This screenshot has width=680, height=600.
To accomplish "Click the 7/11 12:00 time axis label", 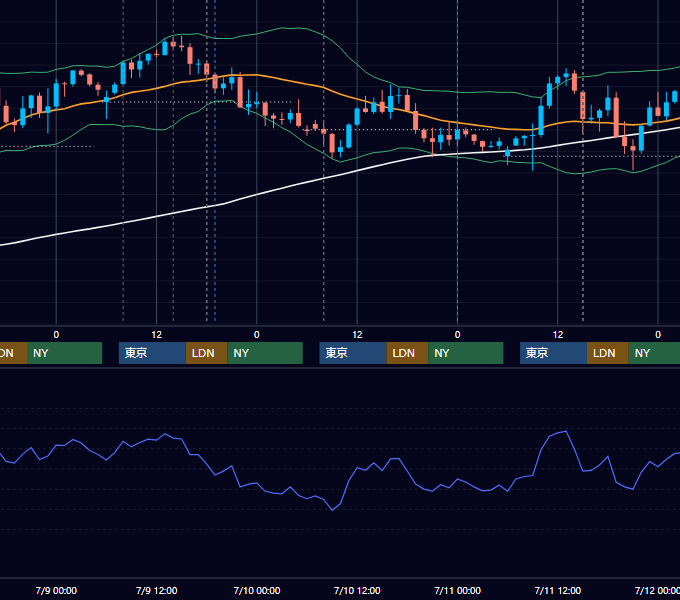I will [558, 590].
